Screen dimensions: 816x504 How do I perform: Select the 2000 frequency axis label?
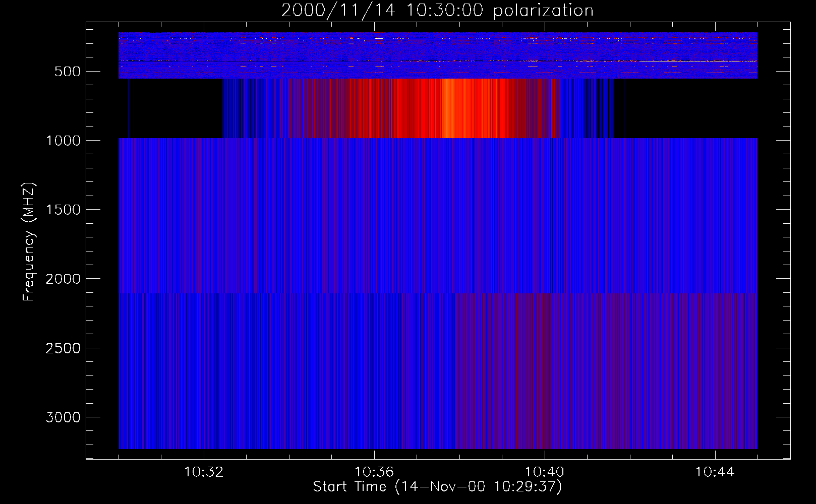click(63, 279)
